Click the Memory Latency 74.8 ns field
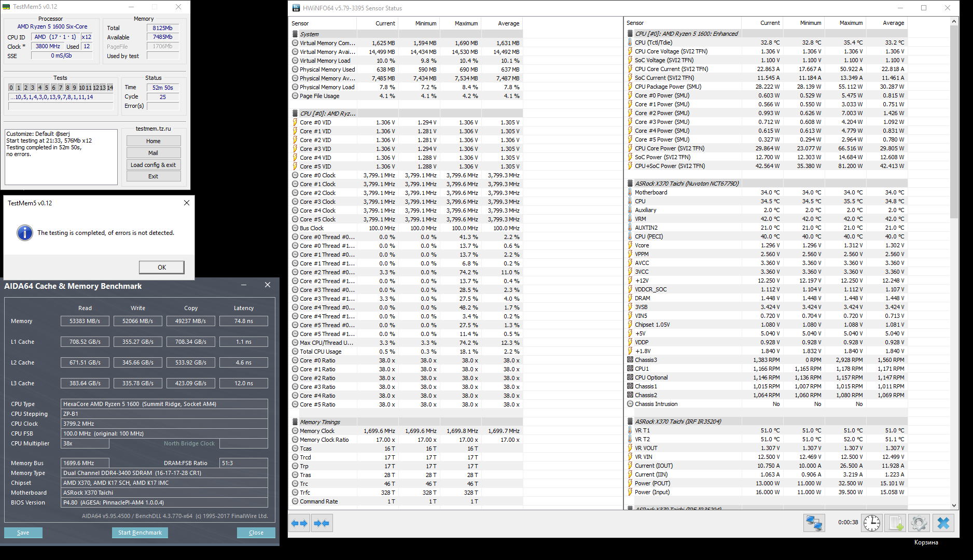The height and width of the screenshot is (560, 973). point(244,321)
